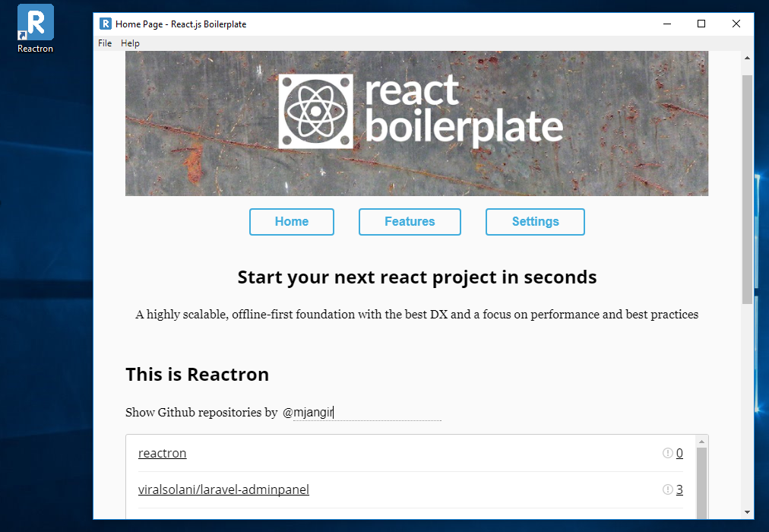769x532 pixels.
Task: Click the Reactron app icon in title bar
Action: (x=106, y=24)
